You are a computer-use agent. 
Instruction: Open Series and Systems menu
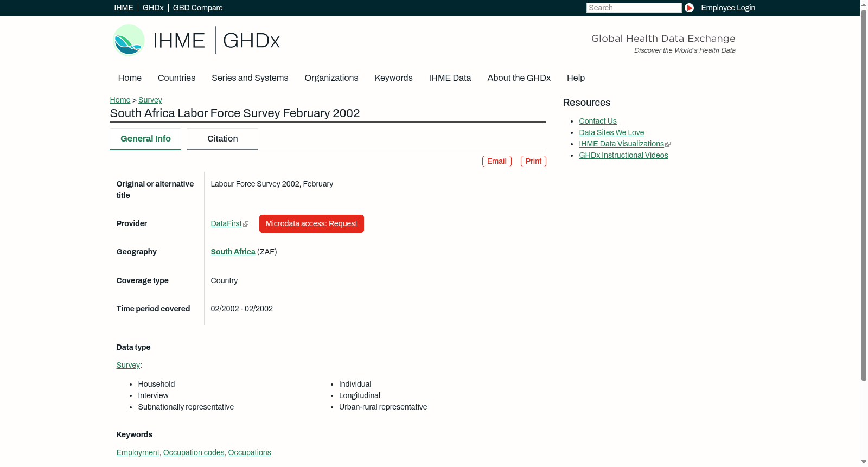click(250, 78)
